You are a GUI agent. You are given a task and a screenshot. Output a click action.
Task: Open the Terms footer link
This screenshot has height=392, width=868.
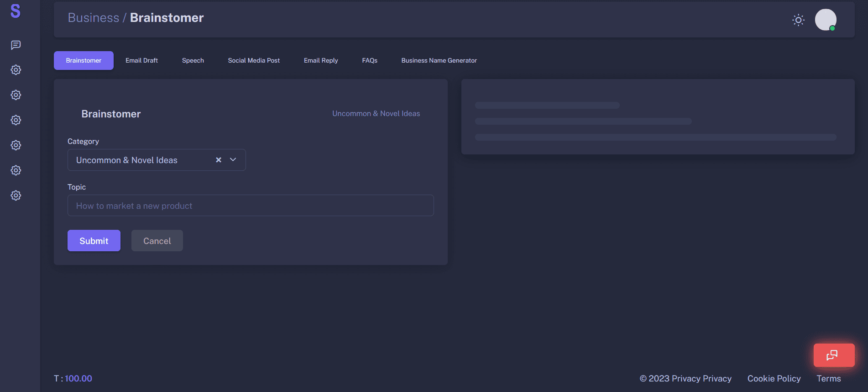(828, 378)
